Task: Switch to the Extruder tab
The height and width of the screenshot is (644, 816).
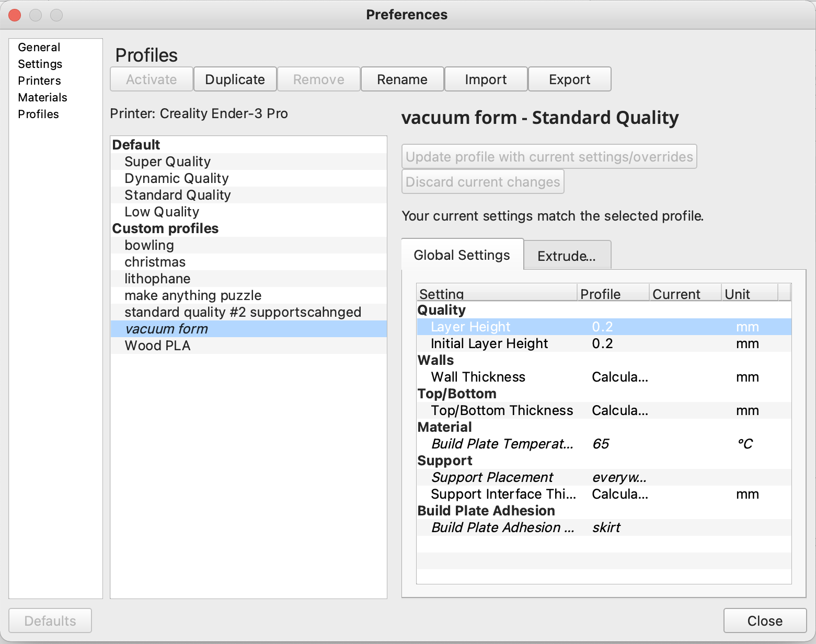Action: pos(567,256)
